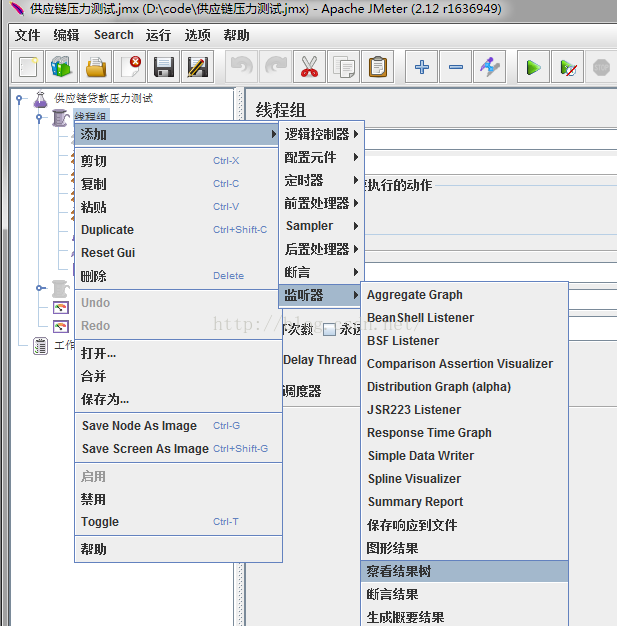The width and height of the screenshot is (617, 626).
Task: Expand the Sampler submenu
Action: coord(321,226)
